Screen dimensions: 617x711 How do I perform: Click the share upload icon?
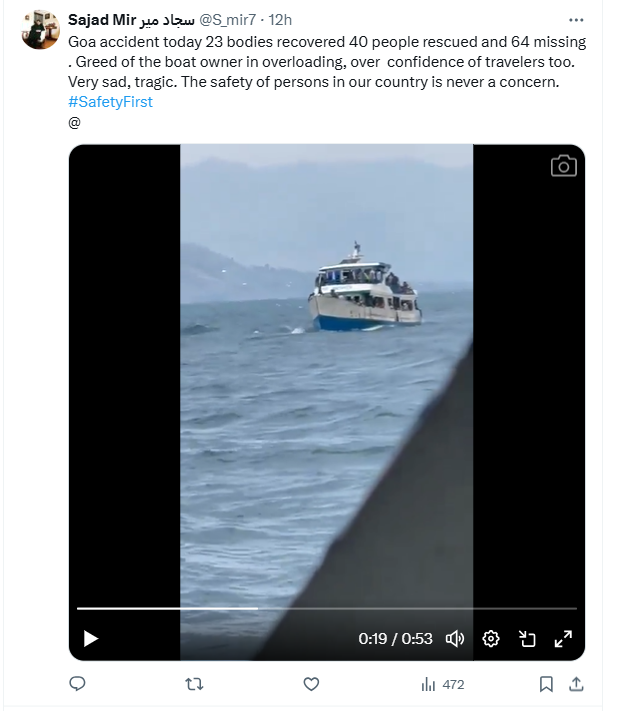pos(576,684)
